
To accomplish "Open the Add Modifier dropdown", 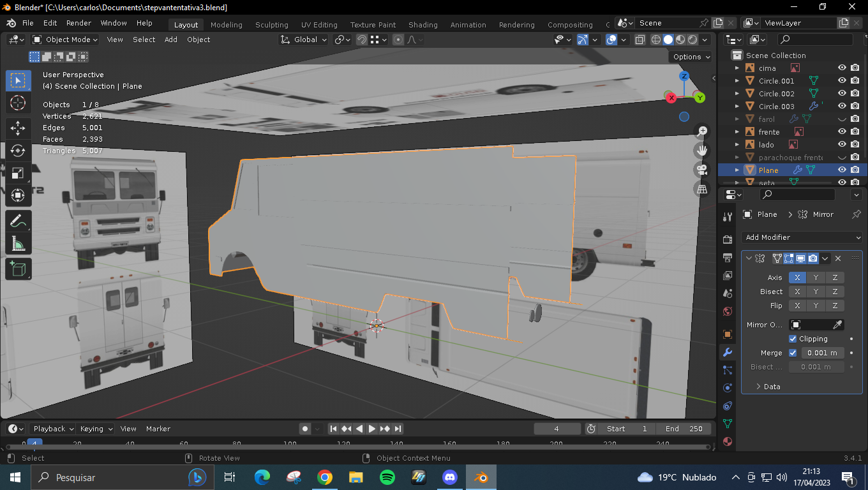I will click(x=802, y=237).
